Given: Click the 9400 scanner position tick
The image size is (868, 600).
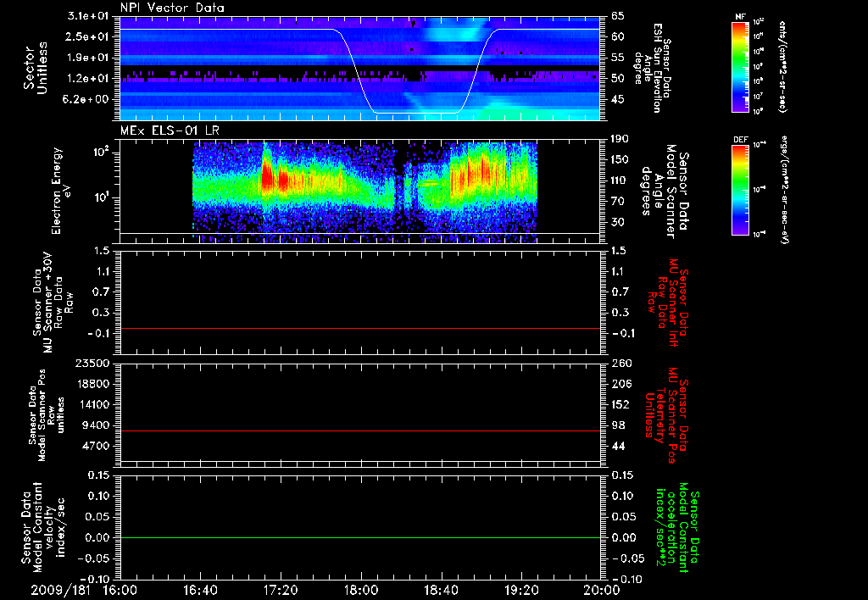Looking at the screenshot, I should (x=96, y=425).
